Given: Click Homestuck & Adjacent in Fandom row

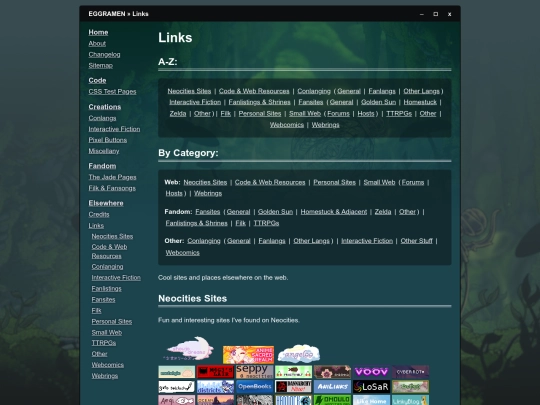Looking at the screenshot, I should tap(334, 212).
